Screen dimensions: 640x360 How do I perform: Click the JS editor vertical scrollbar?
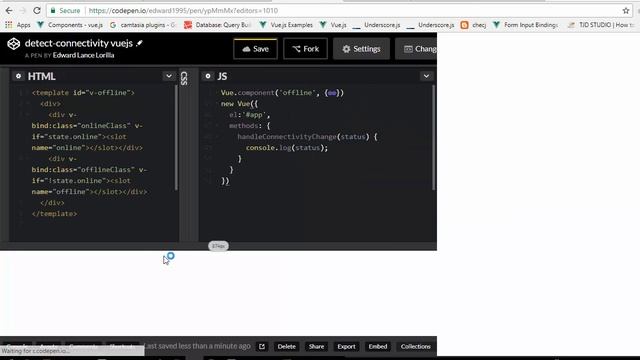(433, 138)
